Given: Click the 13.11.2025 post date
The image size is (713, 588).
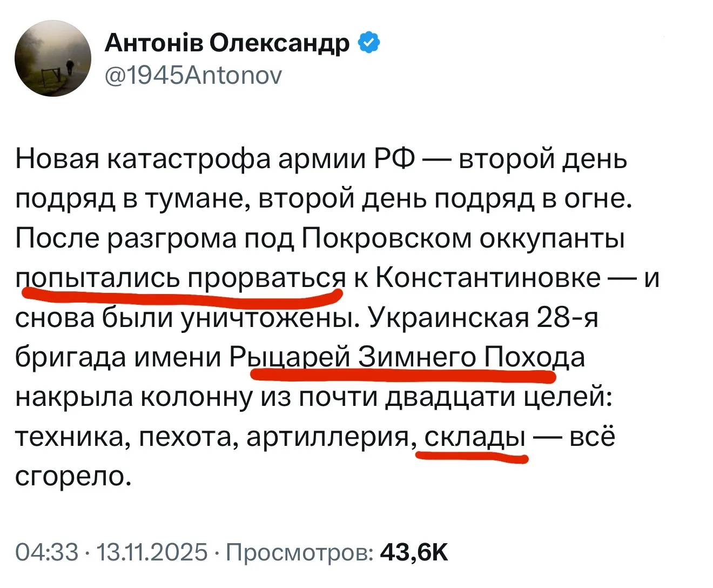Looking at the screenshot, I should [x=151, y=552].
